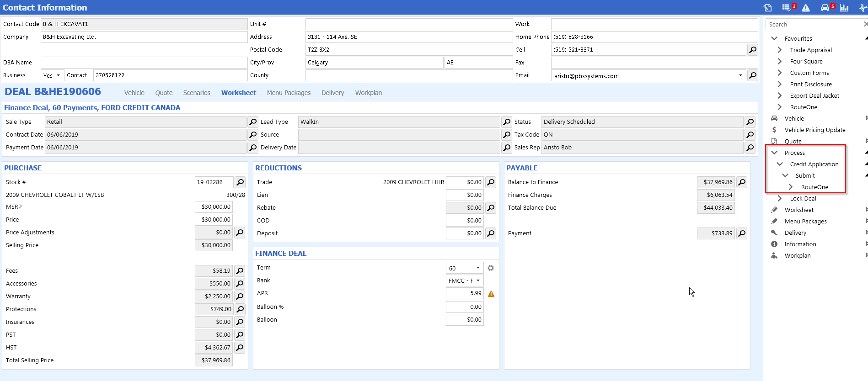The height and width of the screenshot is (381, 868).
Task: Open the bar chart reports icon
Action: pos(844,8)
